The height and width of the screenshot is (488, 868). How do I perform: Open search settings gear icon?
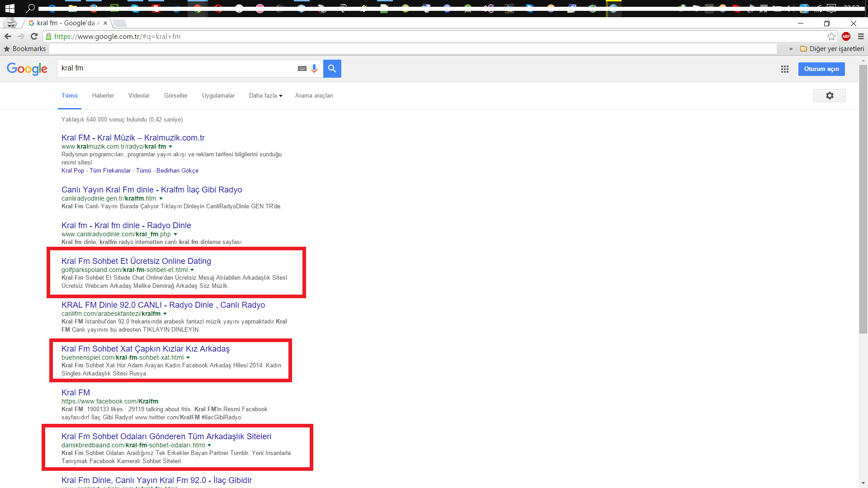(x=829, y=96)
